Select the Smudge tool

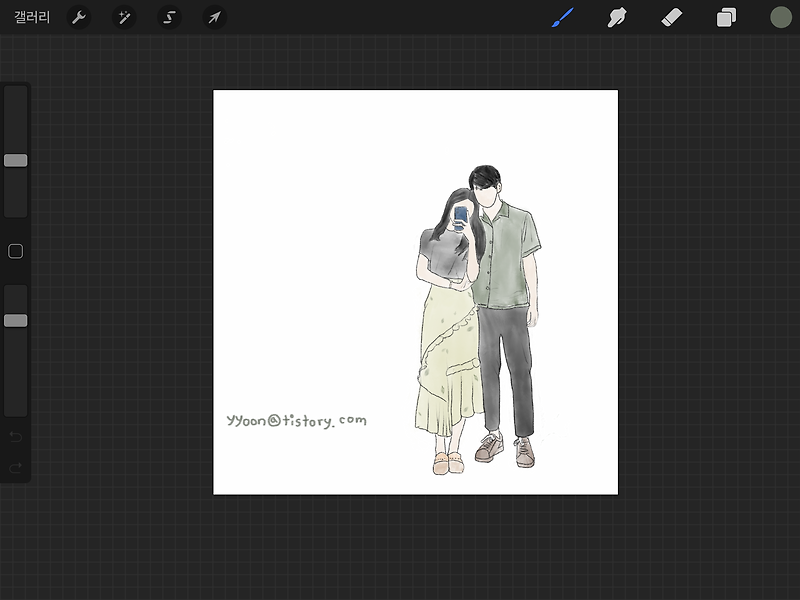tap(617, 17)
